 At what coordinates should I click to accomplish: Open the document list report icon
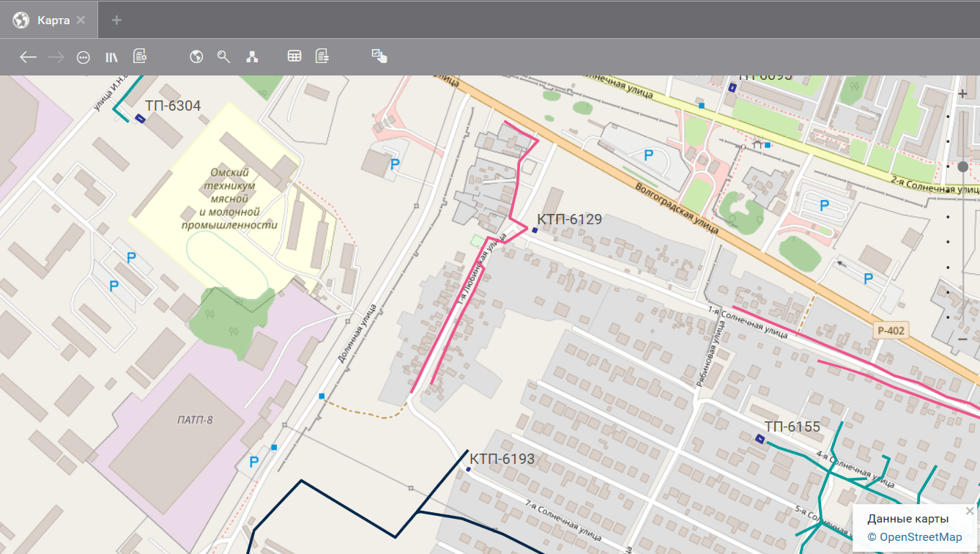pos(322,56)
